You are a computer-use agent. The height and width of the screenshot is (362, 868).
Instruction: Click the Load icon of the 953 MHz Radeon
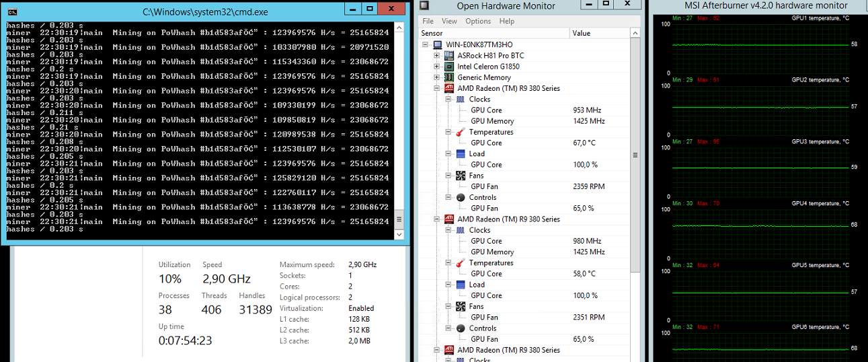[x=461, y=153]
